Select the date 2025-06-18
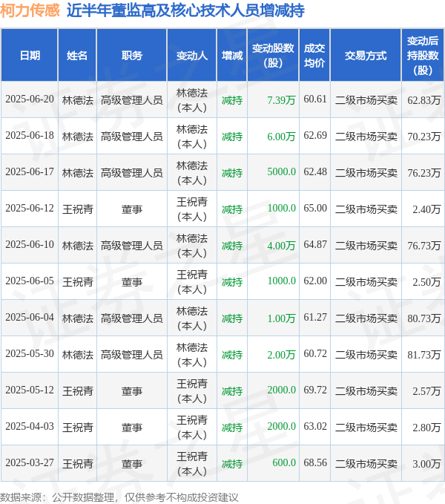The width and height of the screenshot is (445, 504). pos(30,135)
